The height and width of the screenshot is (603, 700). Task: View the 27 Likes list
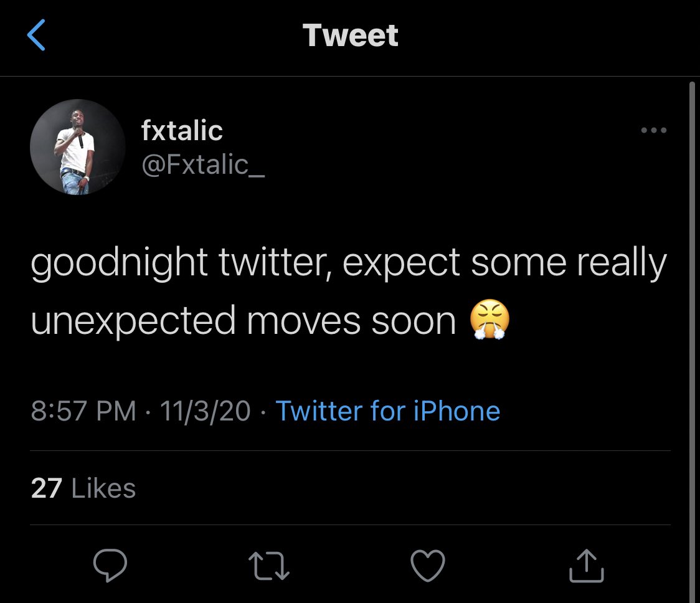point(83,488)
